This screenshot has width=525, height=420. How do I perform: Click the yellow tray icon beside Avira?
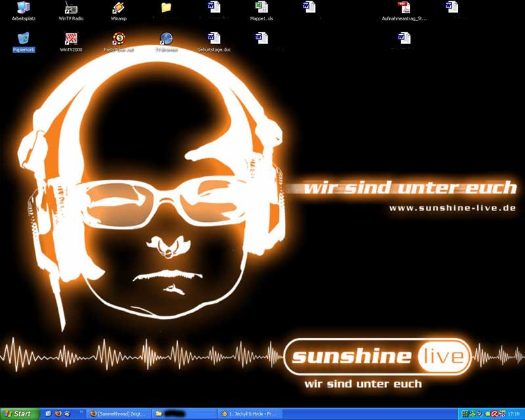[487, 414]
